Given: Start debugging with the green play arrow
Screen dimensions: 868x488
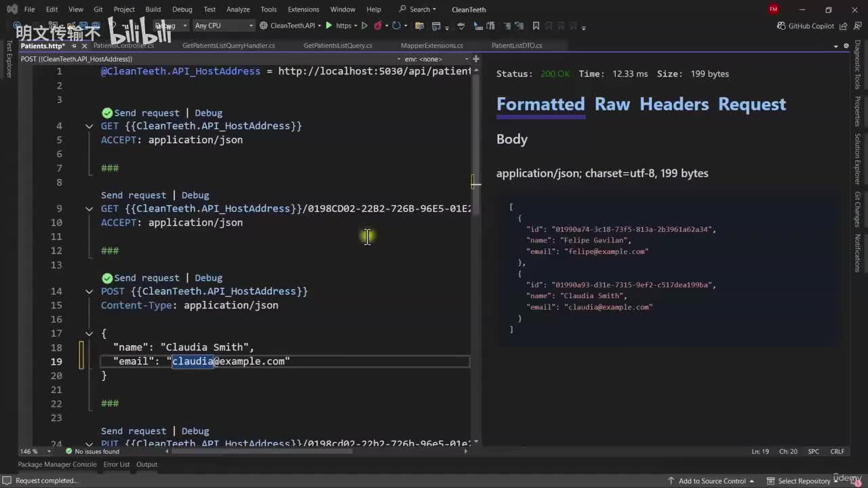Looking at the screenshot, I should tap(329, 26).
